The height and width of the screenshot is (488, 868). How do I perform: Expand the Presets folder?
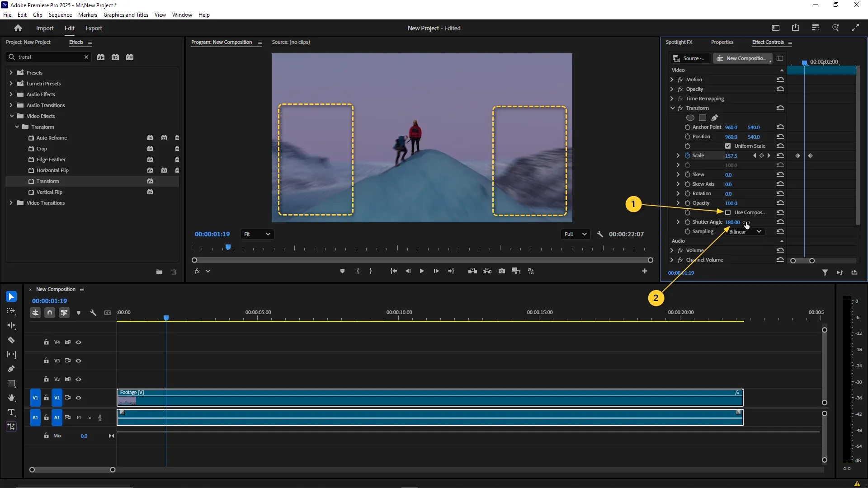11,73
